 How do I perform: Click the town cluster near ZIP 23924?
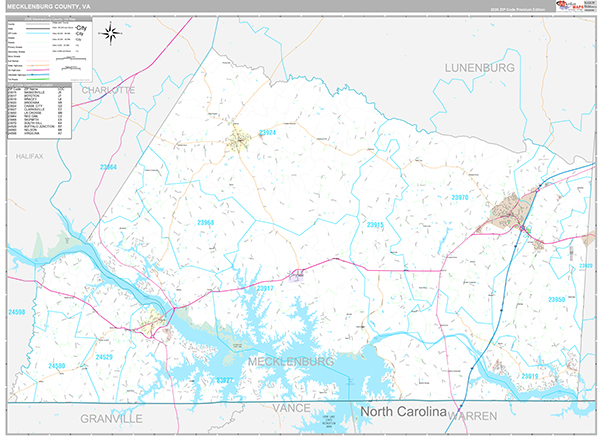(241, 142)
